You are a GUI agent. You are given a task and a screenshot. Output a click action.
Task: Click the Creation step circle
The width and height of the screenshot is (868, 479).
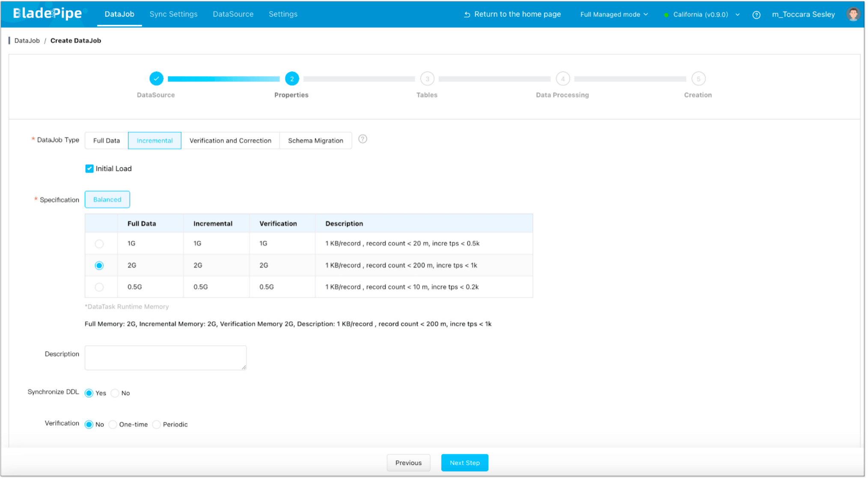click(x=698, y=78)
